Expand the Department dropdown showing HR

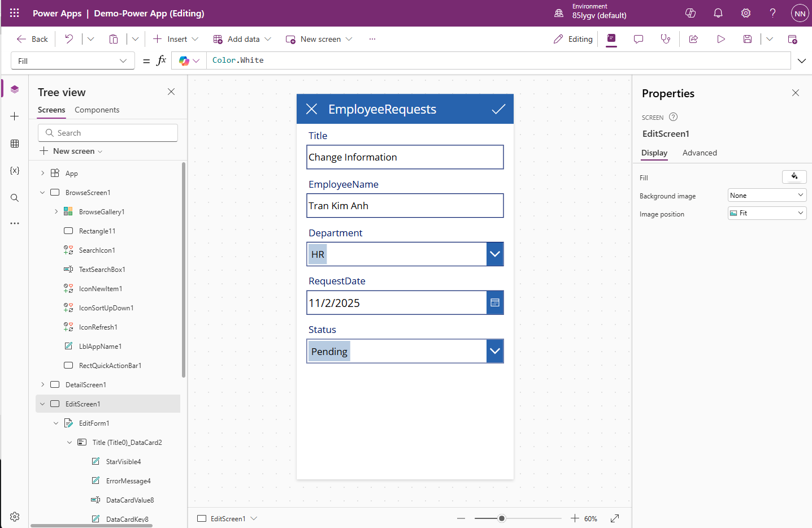click(x=494, y=254)
